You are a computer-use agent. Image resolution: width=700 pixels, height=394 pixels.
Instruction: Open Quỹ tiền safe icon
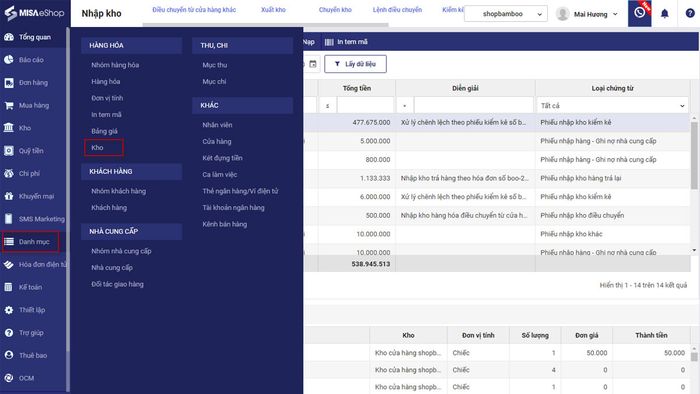(x=8, y=151)
